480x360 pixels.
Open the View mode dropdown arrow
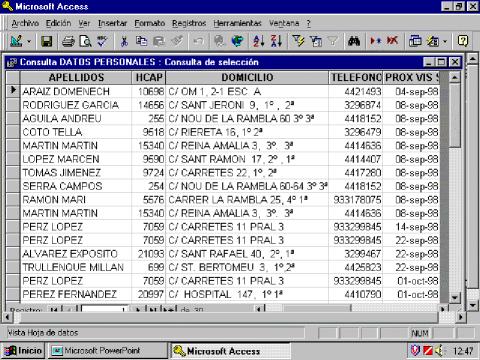[x=29, y=42]
